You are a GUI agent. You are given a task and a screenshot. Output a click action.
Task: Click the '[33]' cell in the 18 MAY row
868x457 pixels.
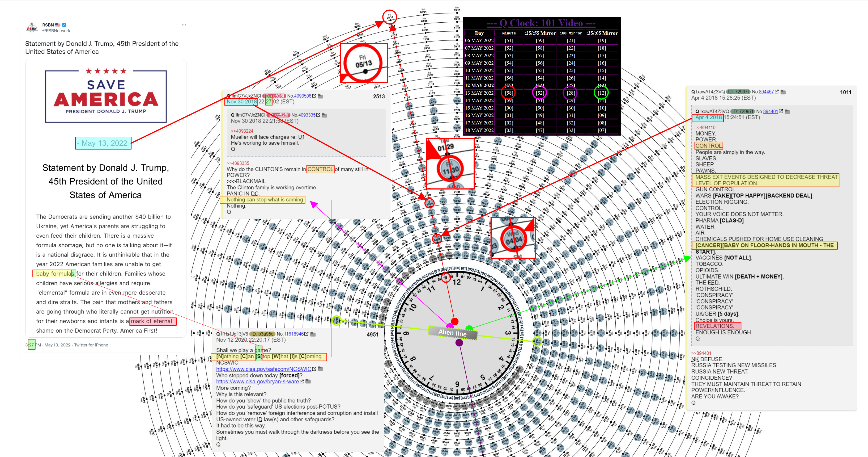pyautogui.click(x=571, y=130)
